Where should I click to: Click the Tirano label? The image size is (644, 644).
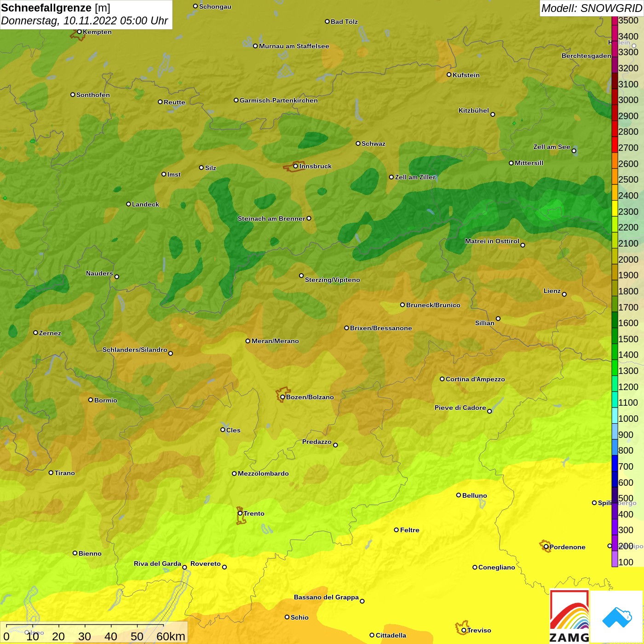pyautogui.click(x=65, y=473)
